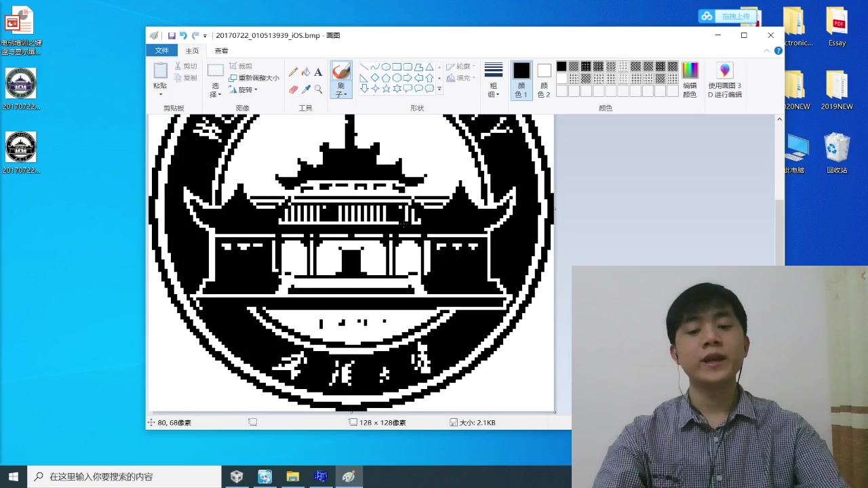Viewport: 868px width, 488px height.
Task: Click the taskbar search box
Action: pyautogui.click(x=124, y=476)
